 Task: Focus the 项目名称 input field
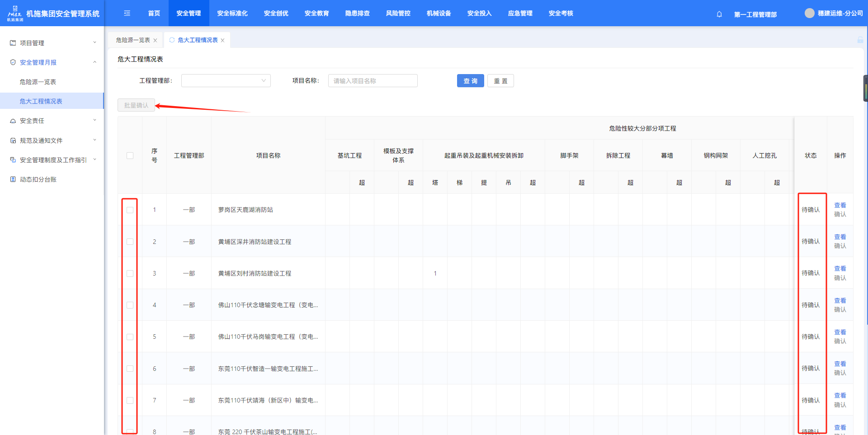pos(373,81)
